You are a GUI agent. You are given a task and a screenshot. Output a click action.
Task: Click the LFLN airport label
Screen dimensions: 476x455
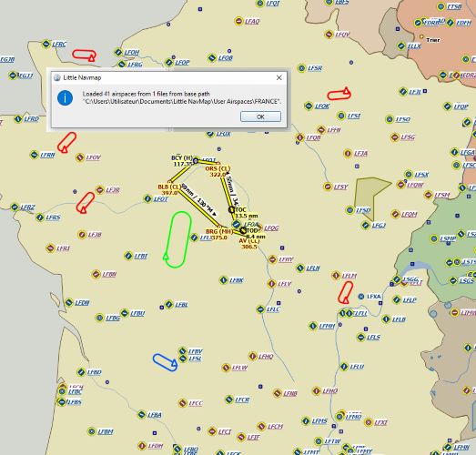point(313,268)
